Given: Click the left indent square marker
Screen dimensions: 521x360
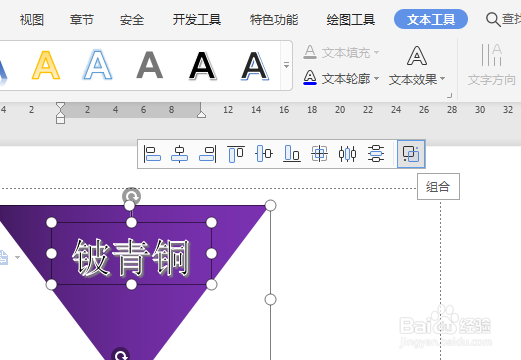Looking at the screenshot, I should point(60,119).
